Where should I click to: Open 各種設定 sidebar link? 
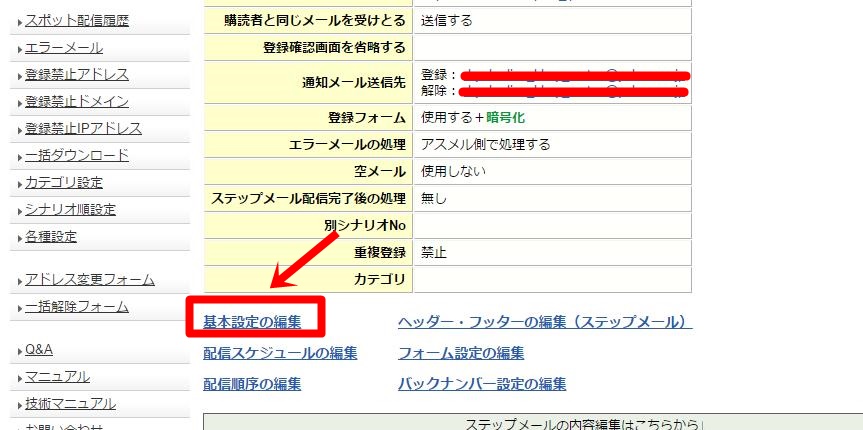point(51,237)
